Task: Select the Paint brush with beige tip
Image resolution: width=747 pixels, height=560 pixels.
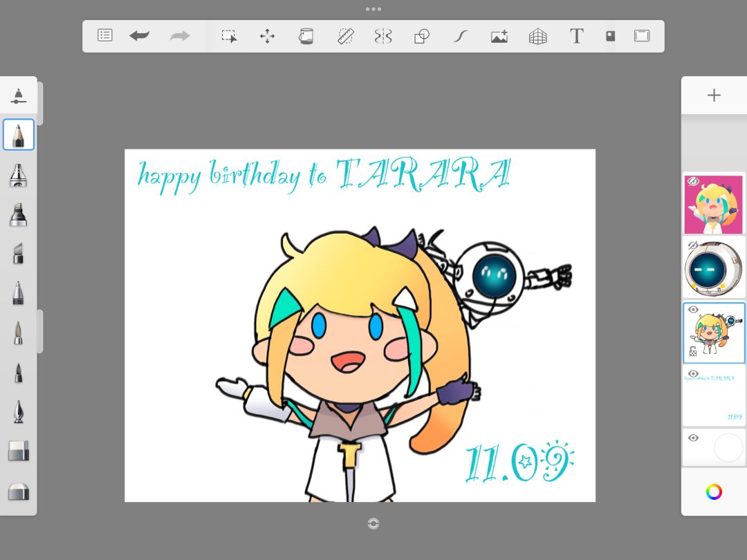Action: pyautogui.click(x=18, y=333)
